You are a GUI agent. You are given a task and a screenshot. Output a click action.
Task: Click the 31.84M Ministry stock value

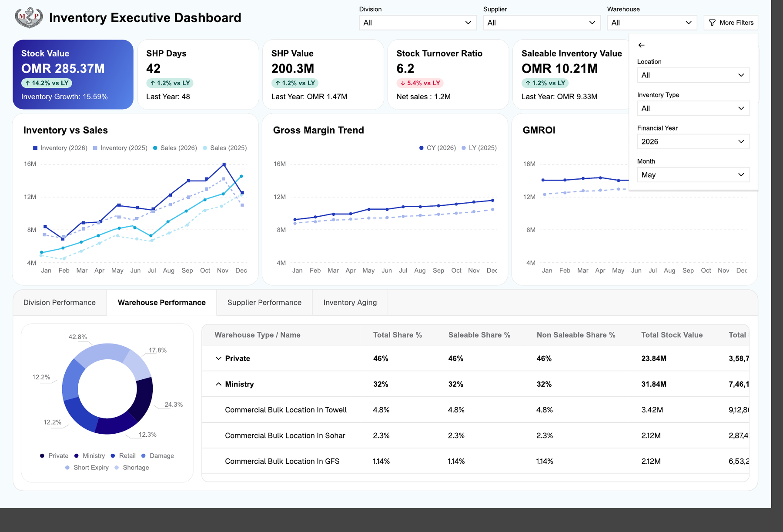[x=654, y=384]
